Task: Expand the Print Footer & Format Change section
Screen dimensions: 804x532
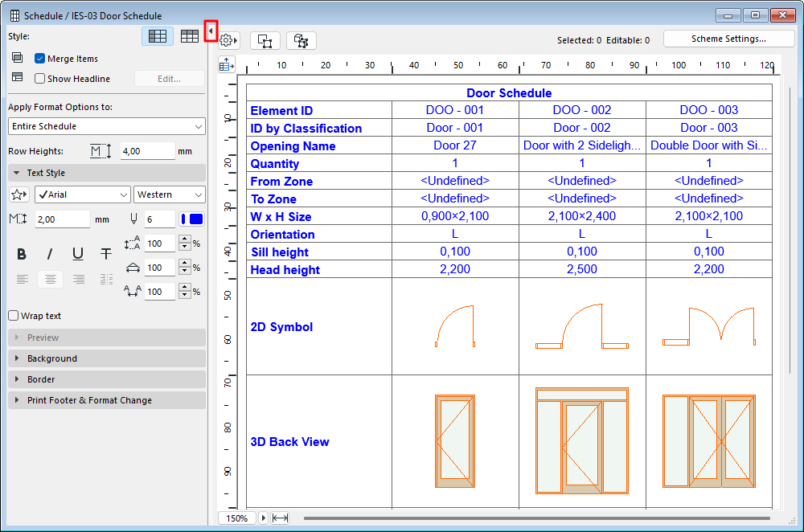Action: click(x=88, y=400)
